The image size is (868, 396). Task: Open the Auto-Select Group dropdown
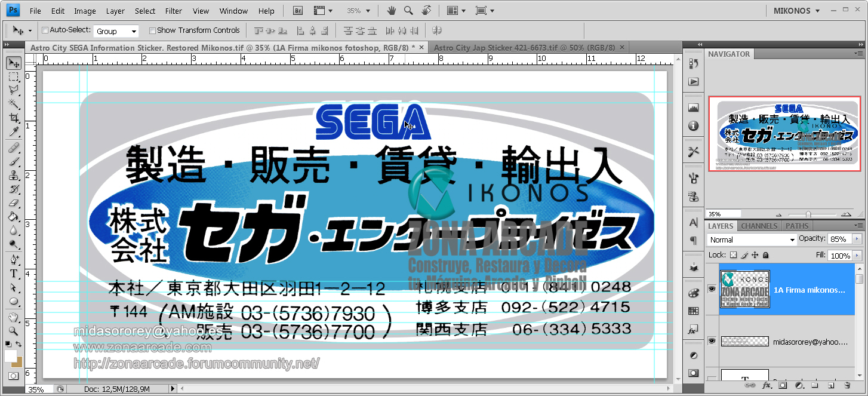[x=133, y=30]
